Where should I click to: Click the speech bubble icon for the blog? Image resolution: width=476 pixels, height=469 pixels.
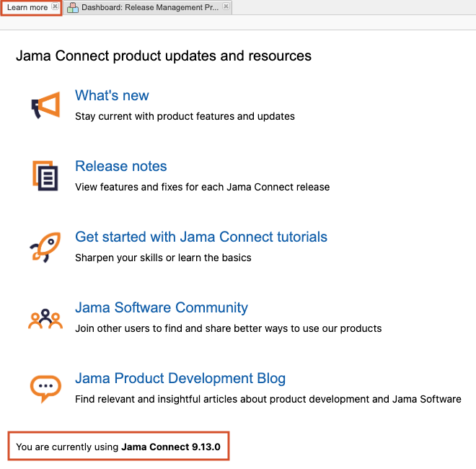point(45,388)
